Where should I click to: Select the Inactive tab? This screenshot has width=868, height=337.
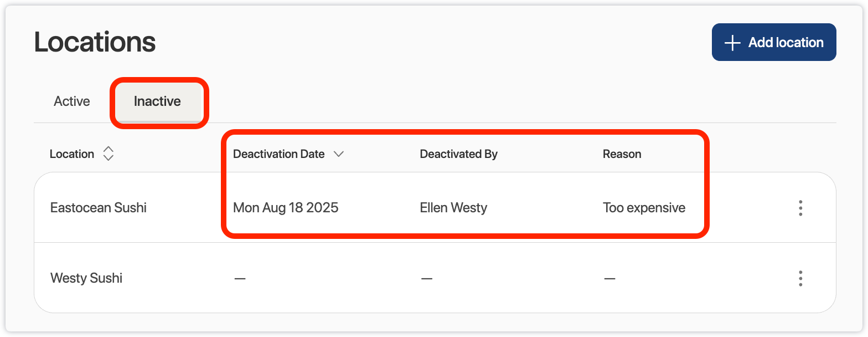[157, 101]
